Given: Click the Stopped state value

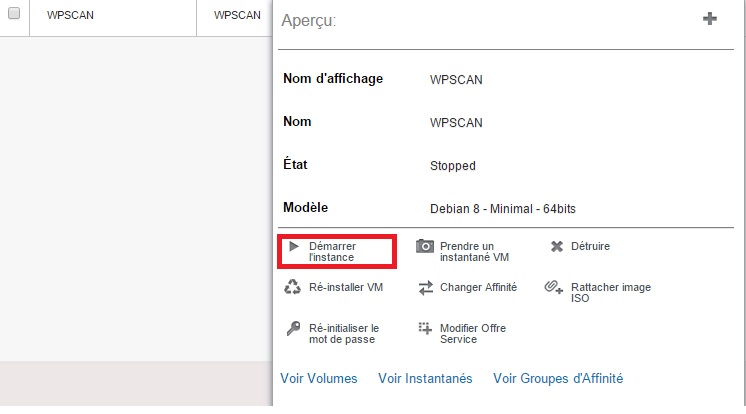Looking at the screenshot, I should click(x=452, y=165).
